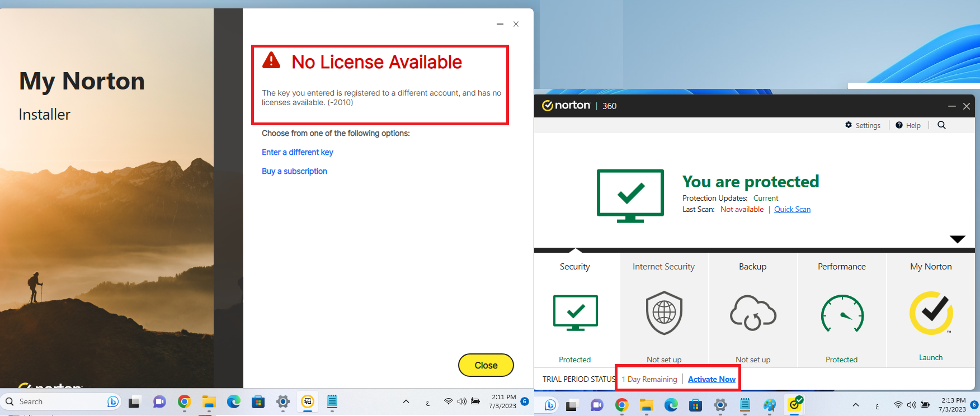Close the Norton 360 window
The image size is (980, 416).
pyautogui.click(x=967, y=106)
